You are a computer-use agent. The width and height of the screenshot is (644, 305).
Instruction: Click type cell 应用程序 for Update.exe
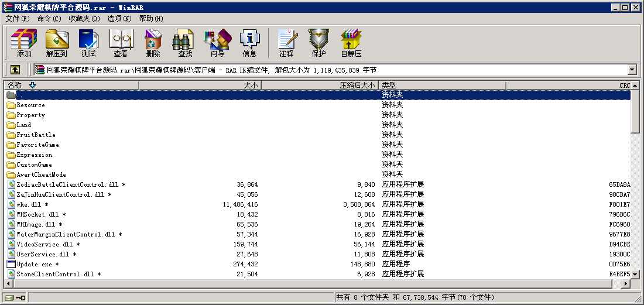[x=396, y=264]
